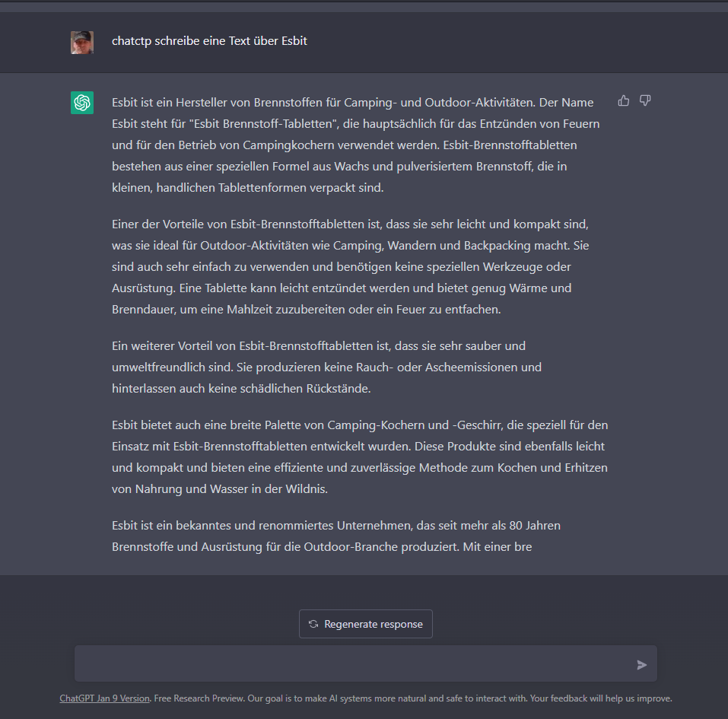
Task: Click the user profile avatar photo
Action: pos(82,43)
